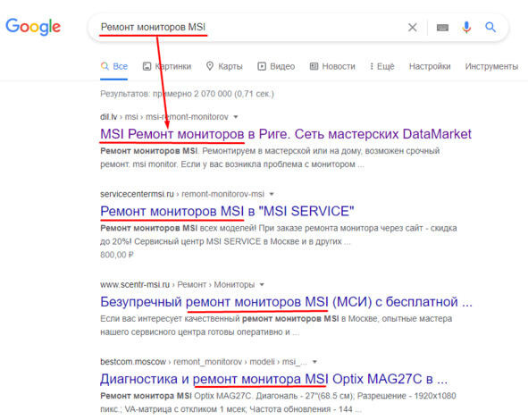The height and width of the screenshot is (420, 528).
Task: Open Инструменты search tools
Action: click(491, 66)
